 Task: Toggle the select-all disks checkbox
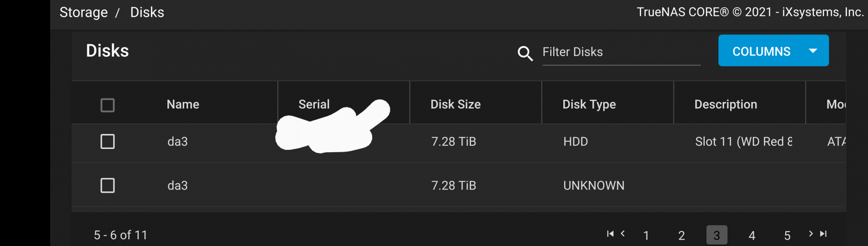click(108, 105)
